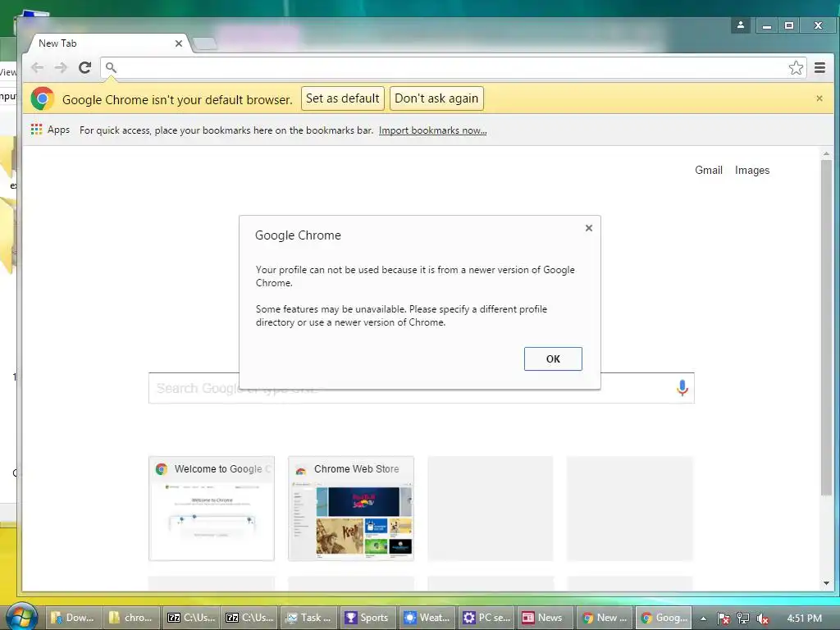The image size is (840, 630).
Task: Open the Downloads taskbar item
Action: [x=72, y=618]
